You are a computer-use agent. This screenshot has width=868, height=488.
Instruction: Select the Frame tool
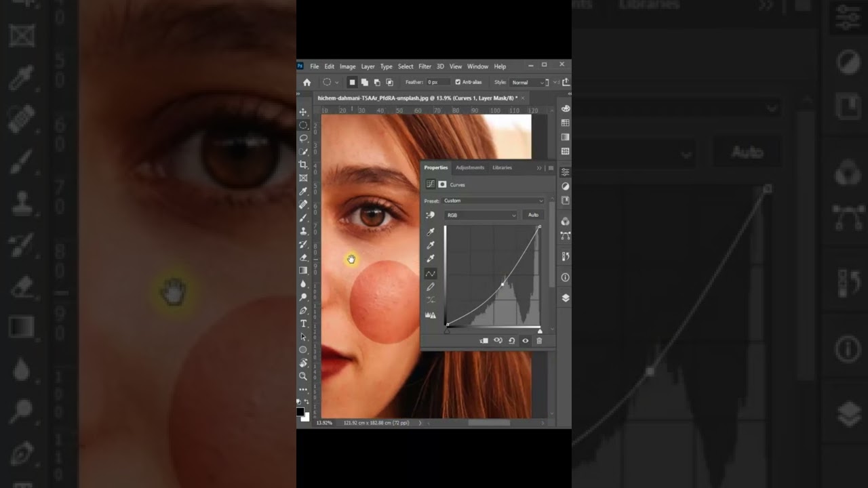click(303, 178)
